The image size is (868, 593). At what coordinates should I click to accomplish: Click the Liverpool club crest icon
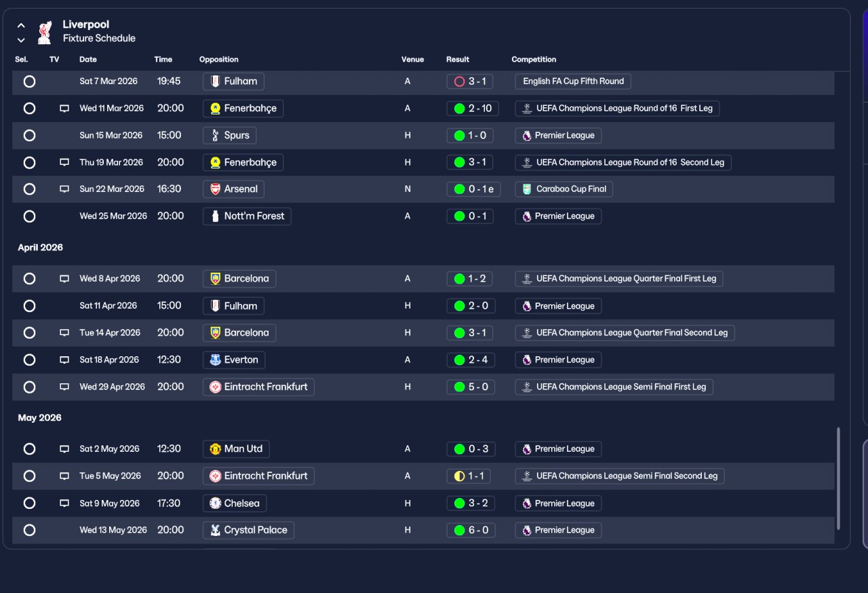(x=44, y=32)
